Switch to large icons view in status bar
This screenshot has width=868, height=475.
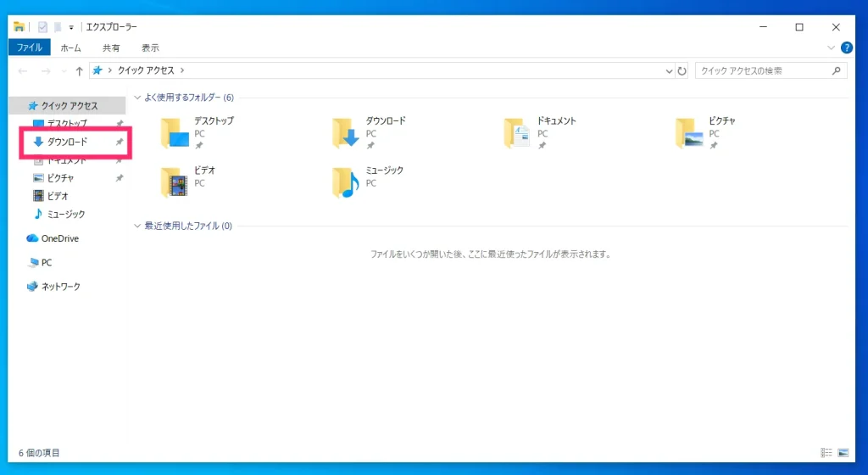coord(843,453)
